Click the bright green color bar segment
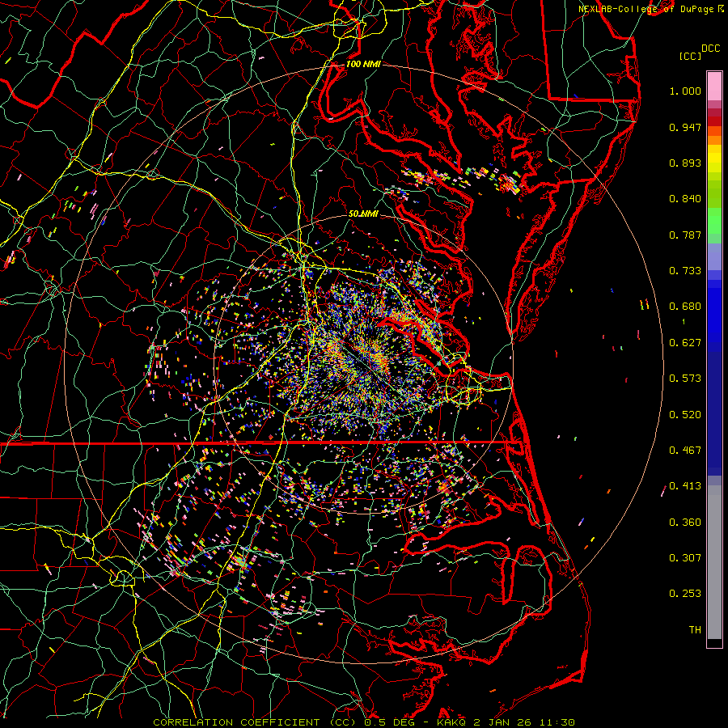The height and width of the screenshot is (728, 728). pyautogui.click(x=714, y=222)
